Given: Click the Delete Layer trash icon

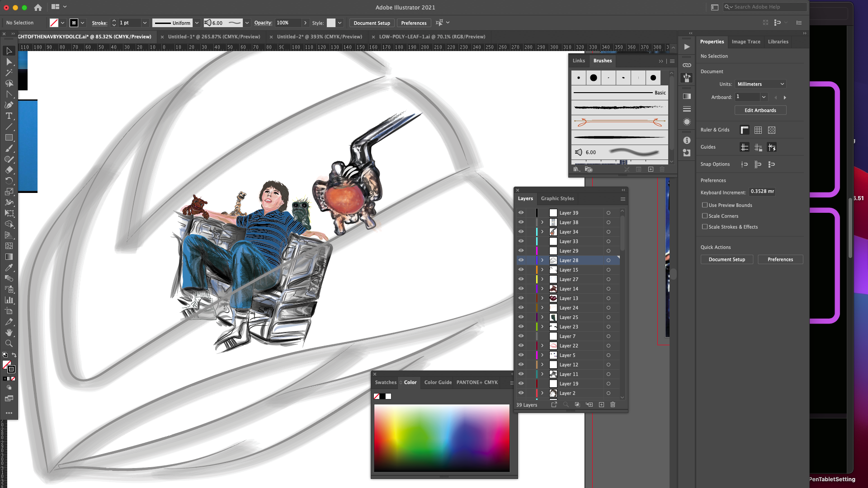Looking at the screenshot, I should coord(613,404).
